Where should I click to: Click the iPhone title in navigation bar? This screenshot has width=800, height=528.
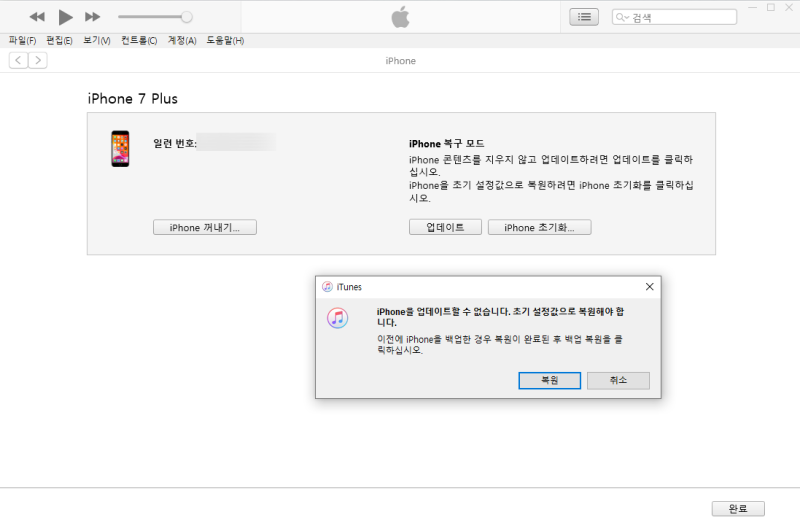401,61
